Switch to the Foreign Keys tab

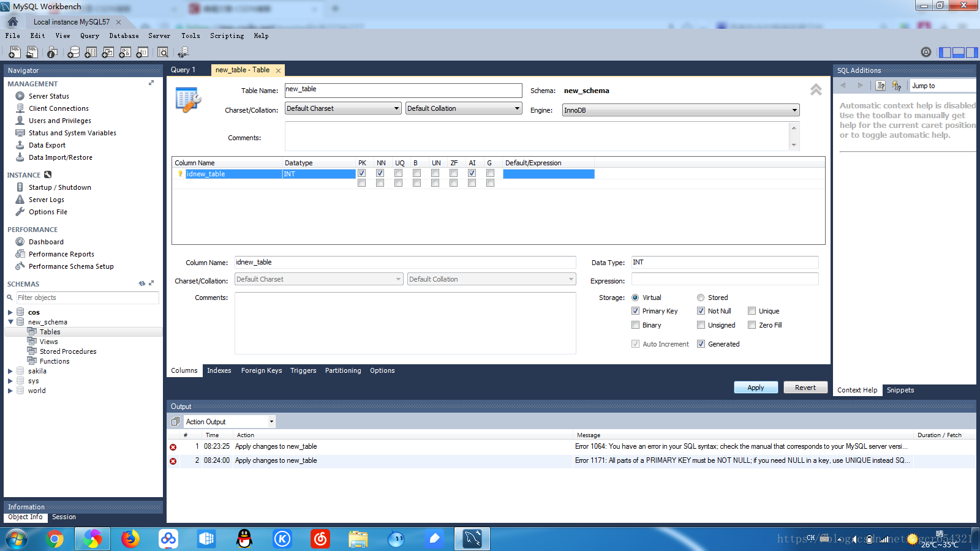[x=262, y=370]
